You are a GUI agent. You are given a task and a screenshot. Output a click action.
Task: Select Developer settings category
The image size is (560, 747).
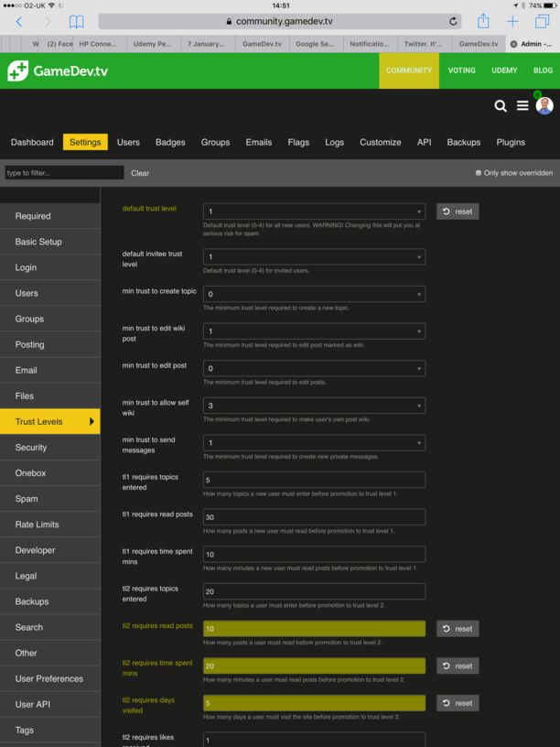[x=50, y=550]
